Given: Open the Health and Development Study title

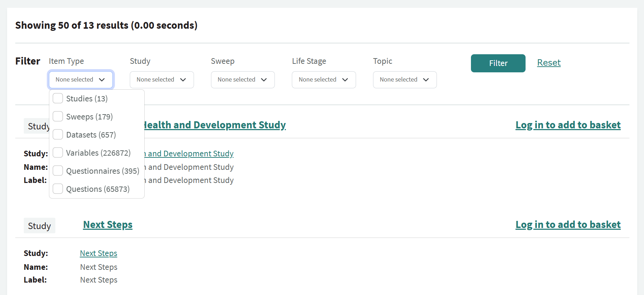Looking at the screenshot, I should pyautogui.click(x=215, y=125).
